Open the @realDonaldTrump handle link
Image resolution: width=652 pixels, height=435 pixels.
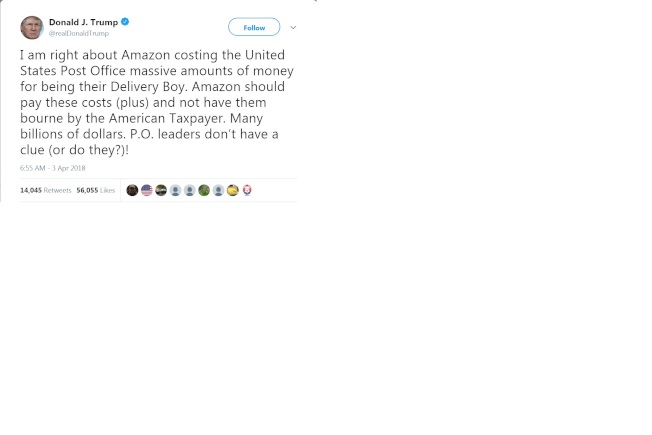[79, 33]
